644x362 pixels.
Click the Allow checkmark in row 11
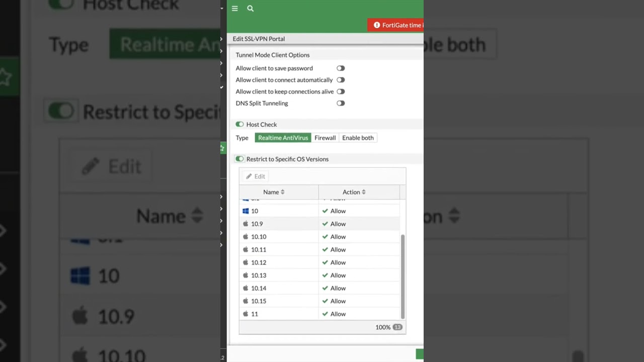tap(325, 314)
